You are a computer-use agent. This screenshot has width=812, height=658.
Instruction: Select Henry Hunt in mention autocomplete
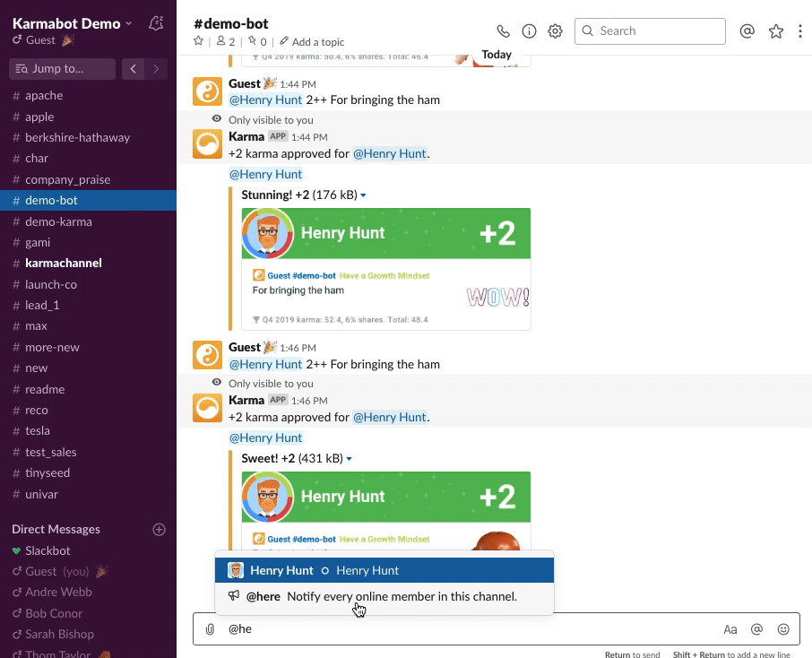(384, 570)
